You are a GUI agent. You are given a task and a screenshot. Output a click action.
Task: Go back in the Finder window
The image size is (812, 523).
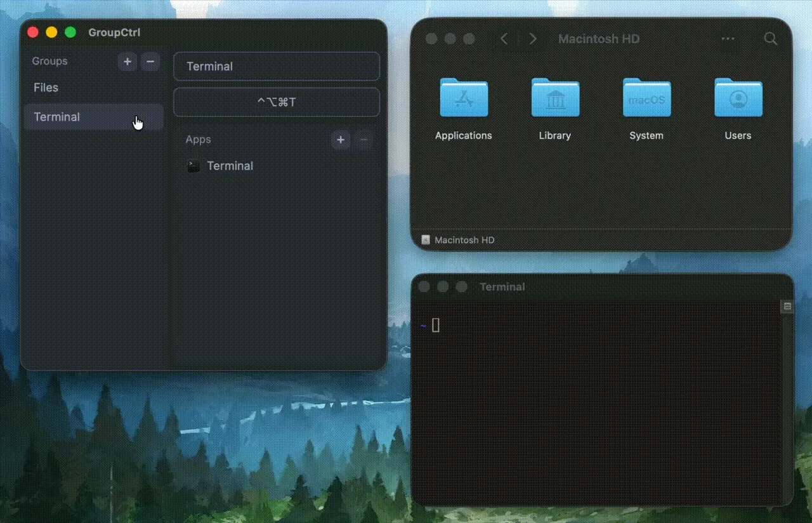504,39
